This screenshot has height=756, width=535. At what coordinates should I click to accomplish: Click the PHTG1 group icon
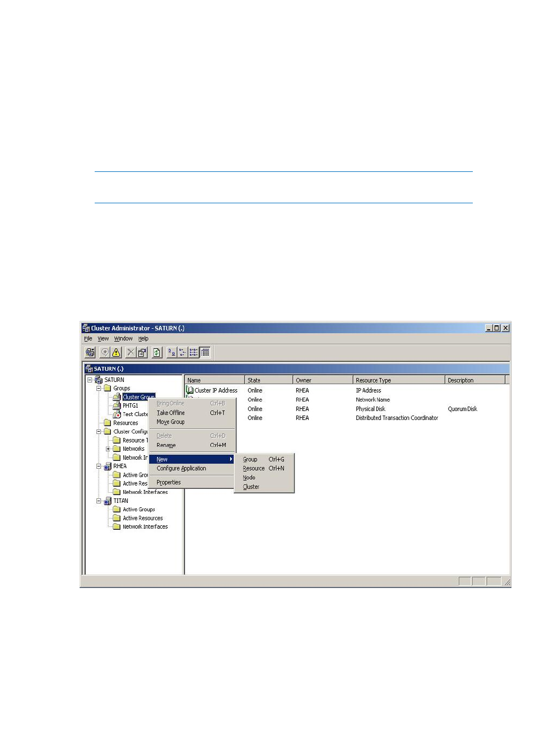[x=117, y=405]
